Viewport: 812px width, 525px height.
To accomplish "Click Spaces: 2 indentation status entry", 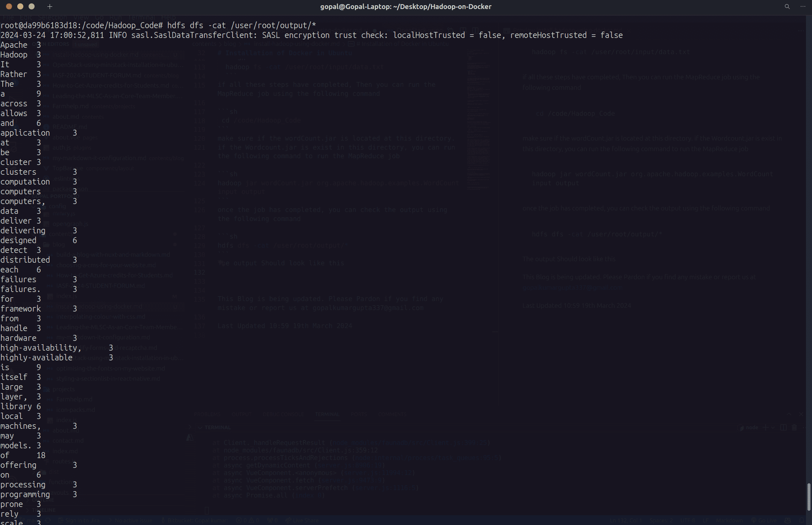I will 661,521.
